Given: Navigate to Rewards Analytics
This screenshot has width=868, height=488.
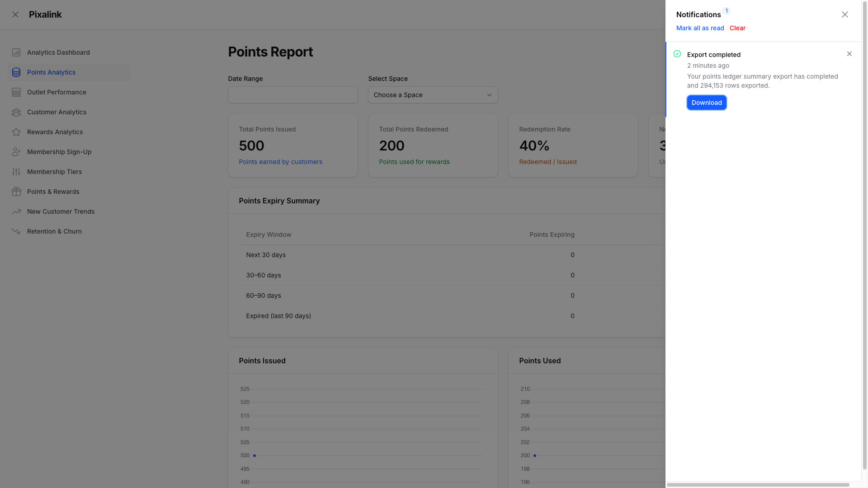Looking at the screenshot, I should pyautogui.click(x=69, y=132).
